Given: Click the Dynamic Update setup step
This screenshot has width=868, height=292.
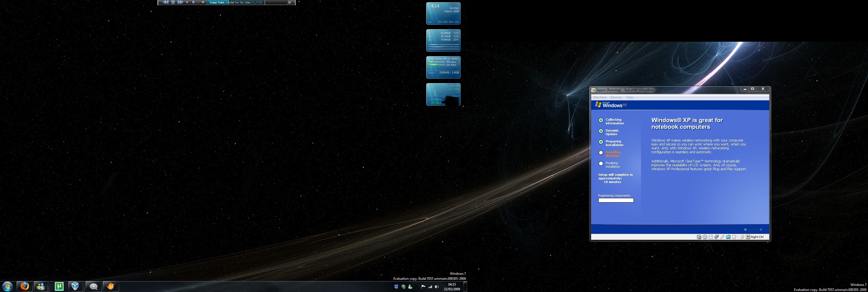Looking at the screenshot, I should (x=608, y=132).
